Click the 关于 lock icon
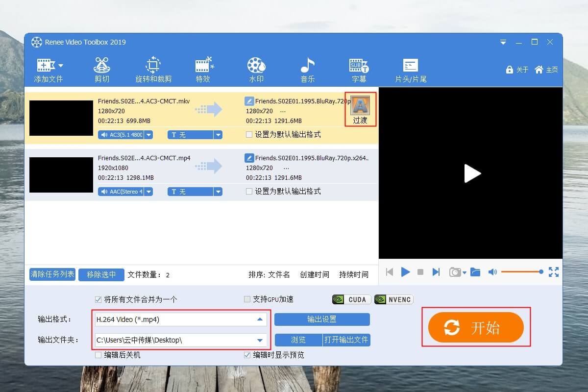 (510, 70)
